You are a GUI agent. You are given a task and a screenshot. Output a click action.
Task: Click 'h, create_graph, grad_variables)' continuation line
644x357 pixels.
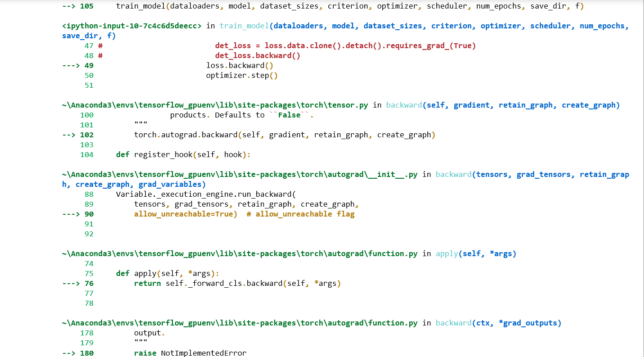click(x=134, y=184)
